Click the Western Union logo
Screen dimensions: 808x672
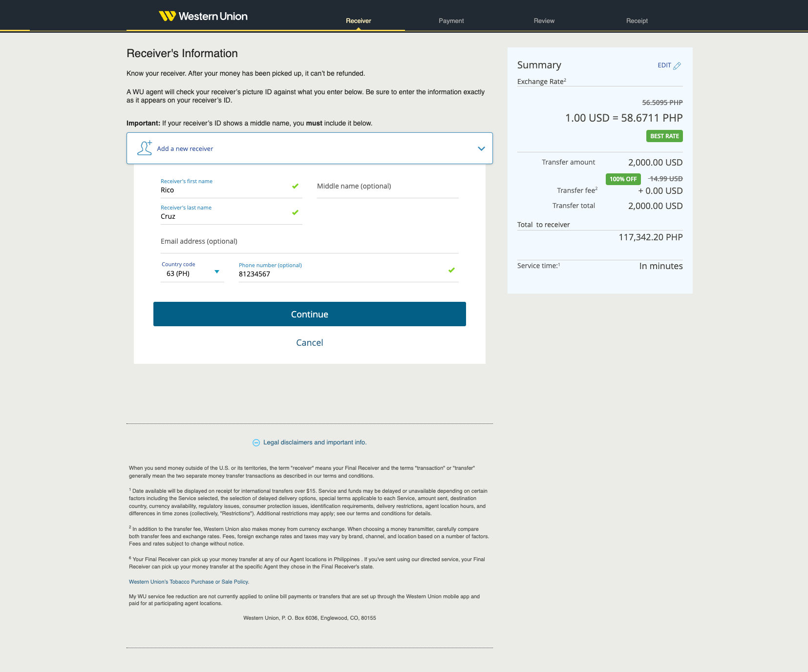point(203,16)
